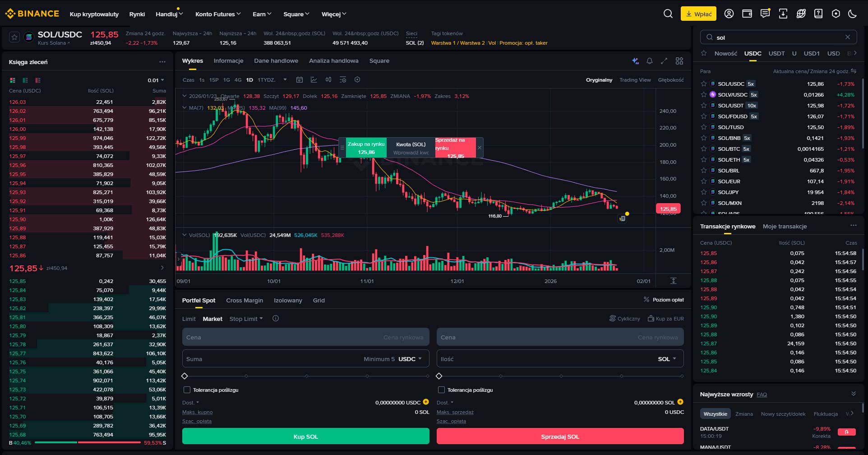
Task: Enable Tolerancja poślizgu for selling
Action: pos(441,390)
